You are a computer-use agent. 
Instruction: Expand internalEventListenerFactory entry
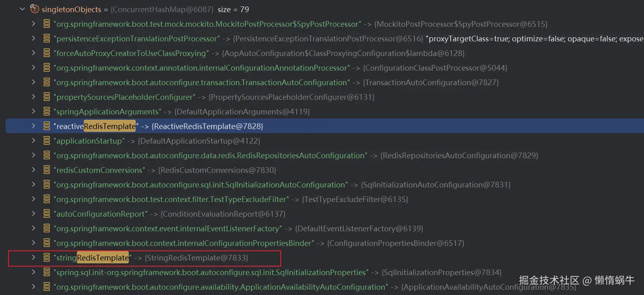[x=34, y=228]
